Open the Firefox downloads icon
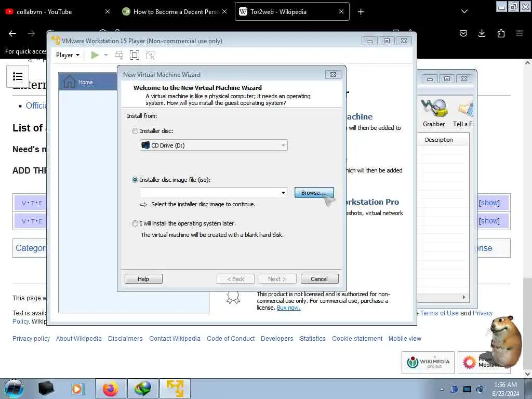 [x=482, y=33]
